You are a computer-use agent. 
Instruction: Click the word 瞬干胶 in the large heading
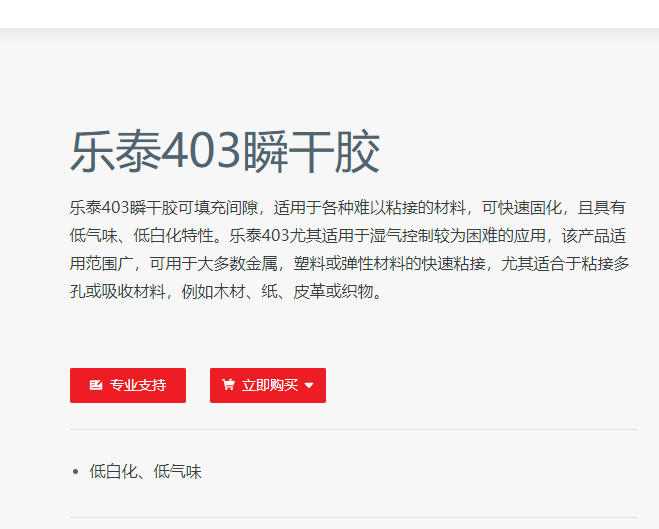[x=311, y=151]
